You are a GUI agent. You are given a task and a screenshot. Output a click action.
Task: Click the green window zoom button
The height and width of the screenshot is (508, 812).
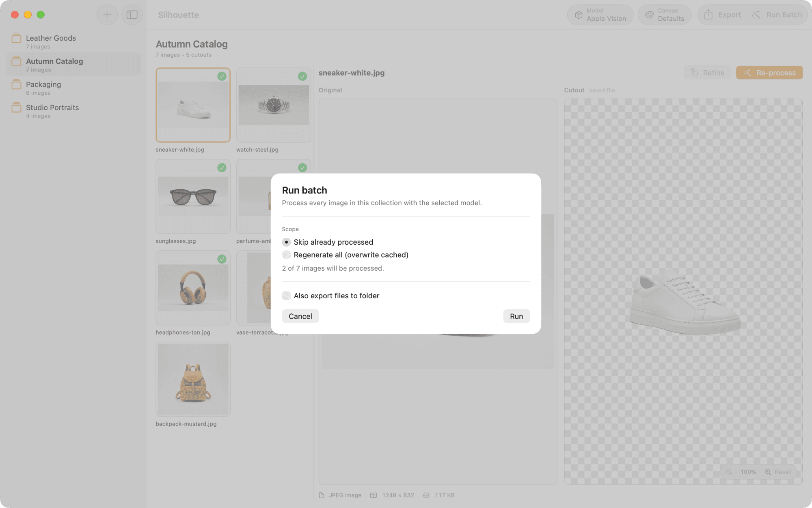[41, 15]
